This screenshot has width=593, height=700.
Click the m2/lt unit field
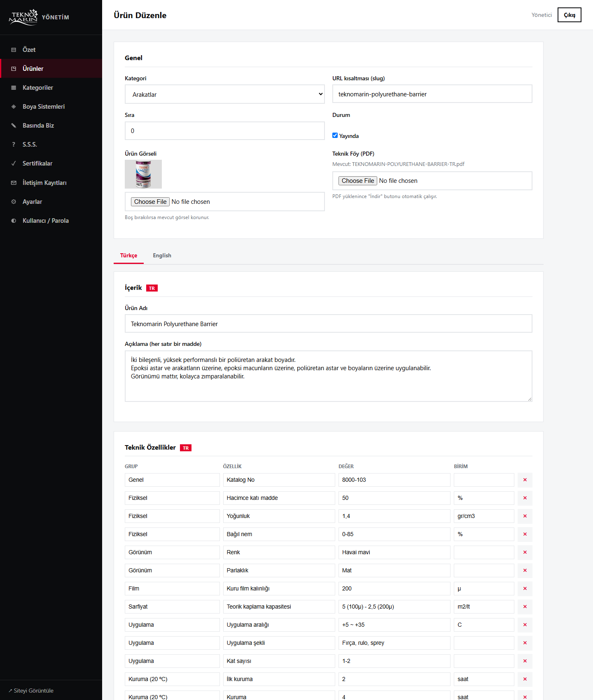point(484,607)
